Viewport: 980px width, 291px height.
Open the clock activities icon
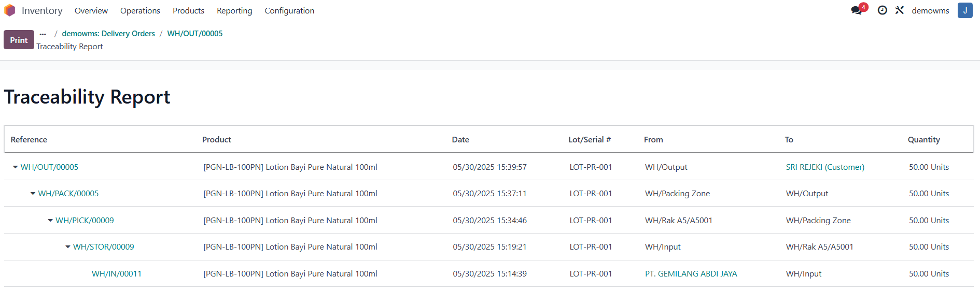pos(882,10)
